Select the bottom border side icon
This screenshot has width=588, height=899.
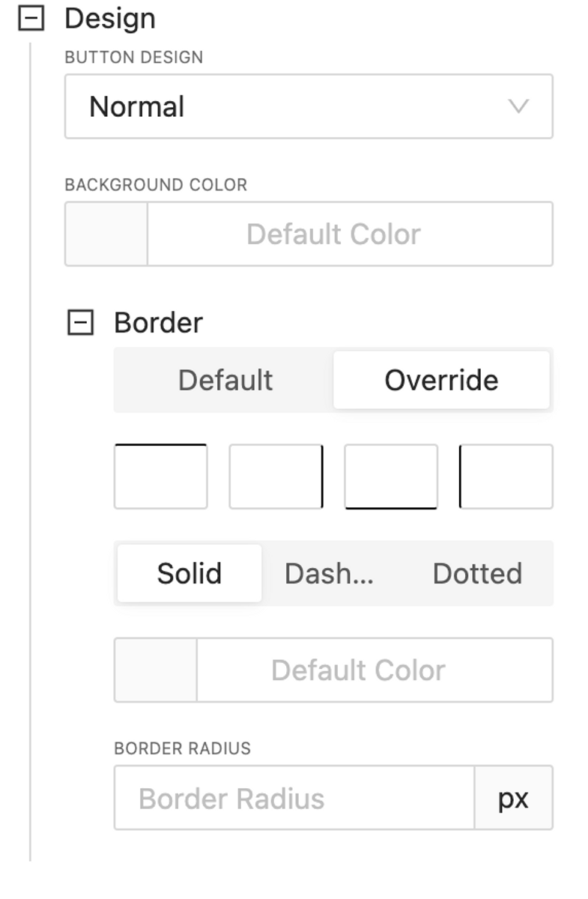pyautogui.click(x=391, y=476)
